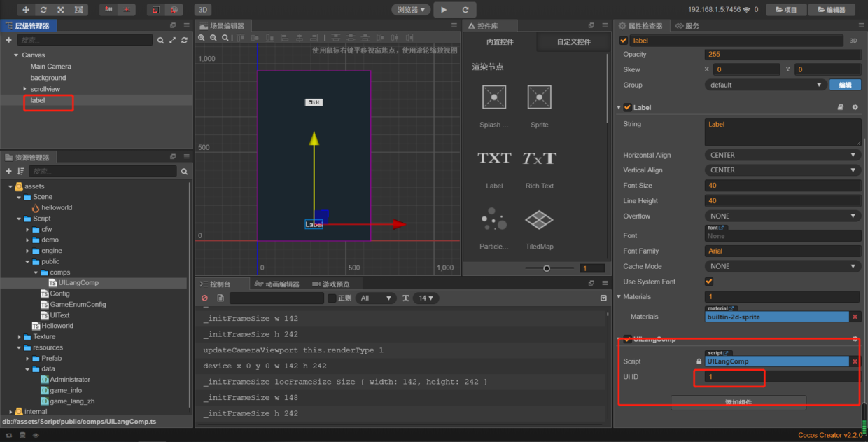
Task: Click the blue 编辑 group button
Action: [x=845, y=85]
